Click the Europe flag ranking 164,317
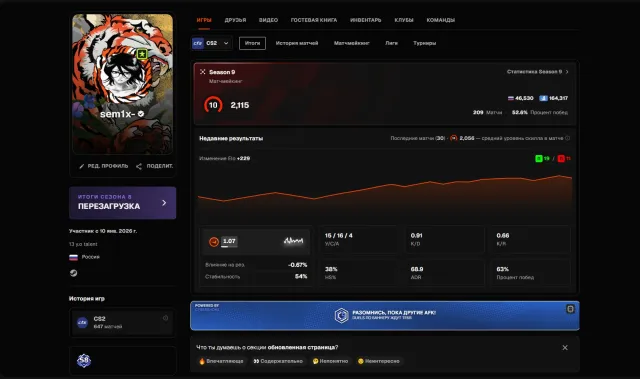640x379 pixels. (x=553, y=98)
